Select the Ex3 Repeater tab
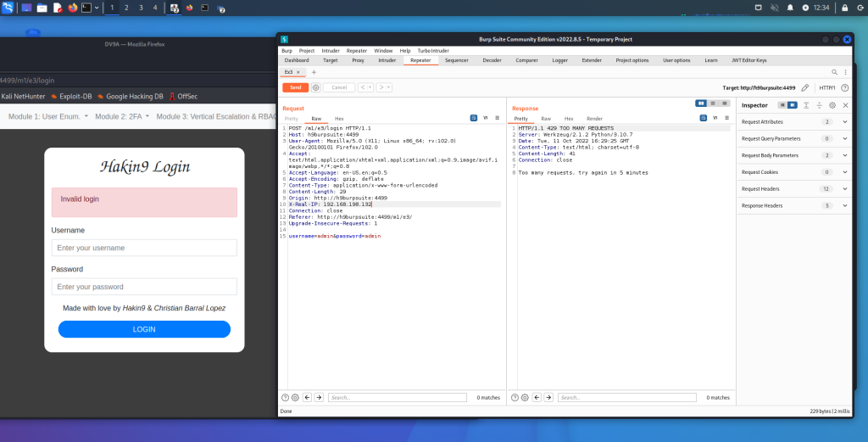868x442 pixels. pyautogui.click(x=288, y=72)
